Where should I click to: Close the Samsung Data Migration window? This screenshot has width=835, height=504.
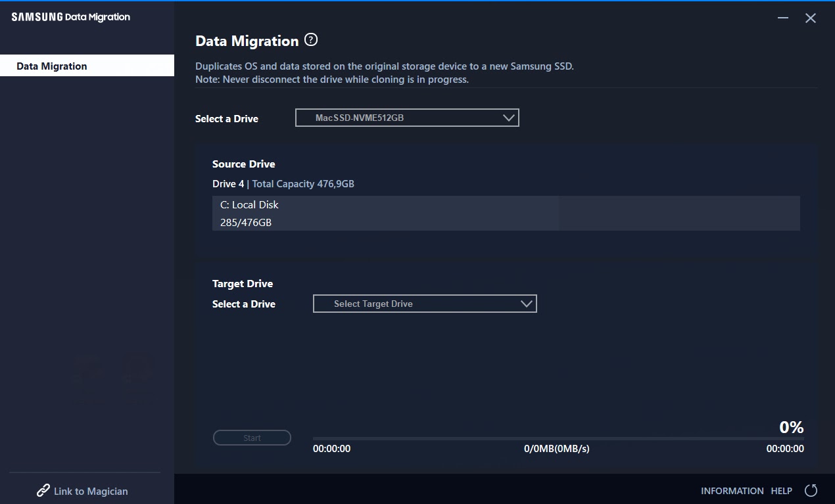click(x=811, y=18)
